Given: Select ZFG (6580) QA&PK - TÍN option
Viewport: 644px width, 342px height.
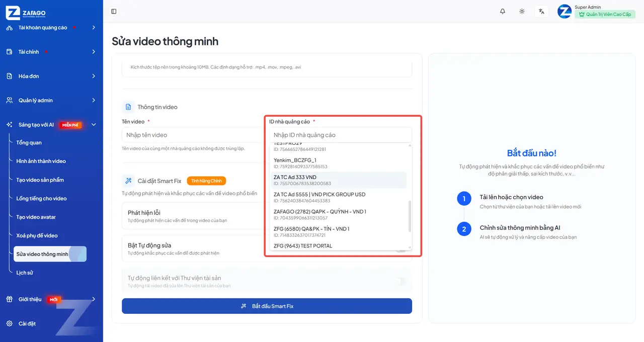Looking at the screenshot, I should [338, 231].
